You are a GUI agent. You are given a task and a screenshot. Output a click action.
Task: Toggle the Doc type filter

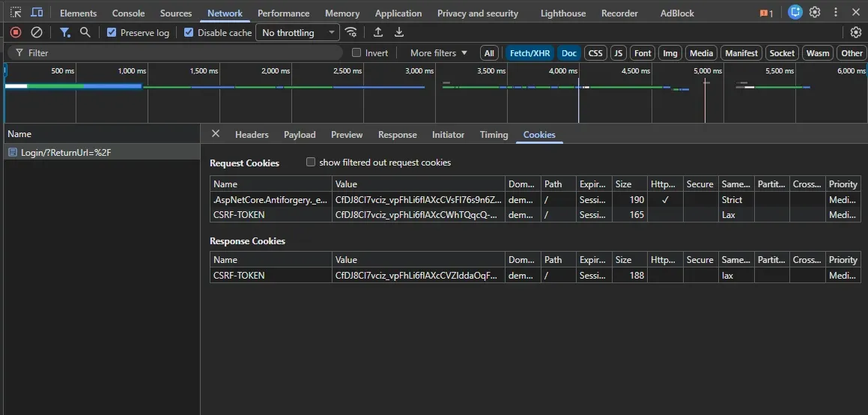[x=568, y=53]
